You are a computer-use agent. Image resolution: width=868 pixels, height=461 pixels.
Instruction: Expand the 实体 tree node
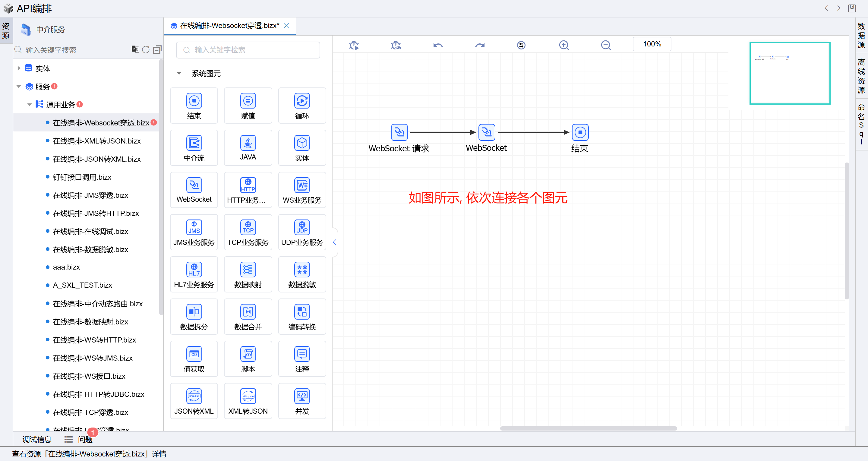(19, 68)
